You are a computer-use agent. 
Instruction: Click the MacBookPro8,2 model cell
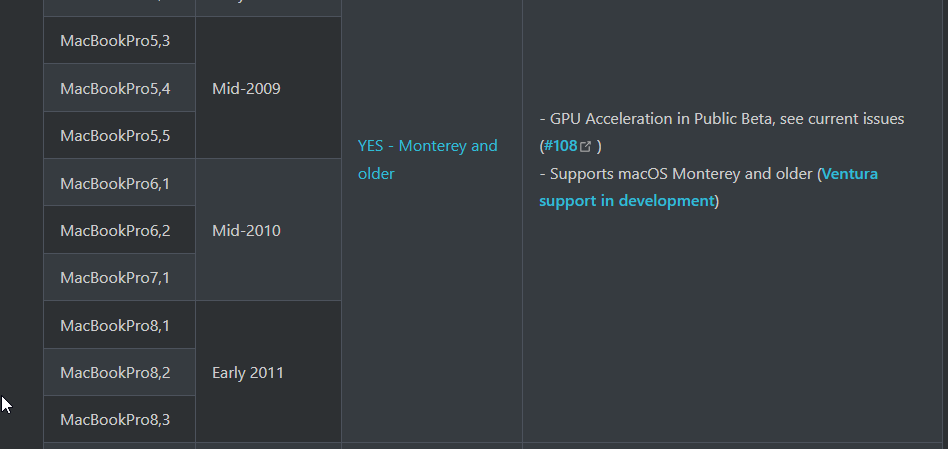click(x=115, y=373)
